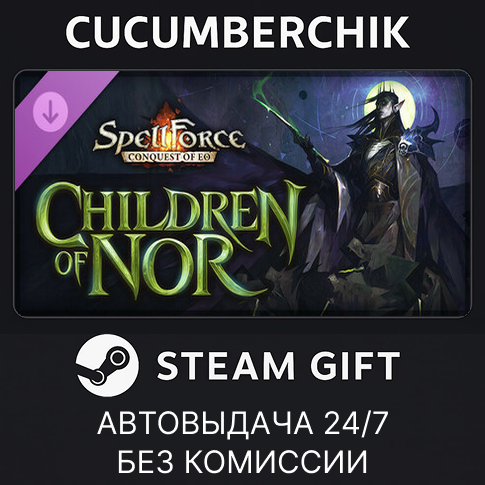
Task: Click the STEAM GIFT label
Action: coord(278,366)
